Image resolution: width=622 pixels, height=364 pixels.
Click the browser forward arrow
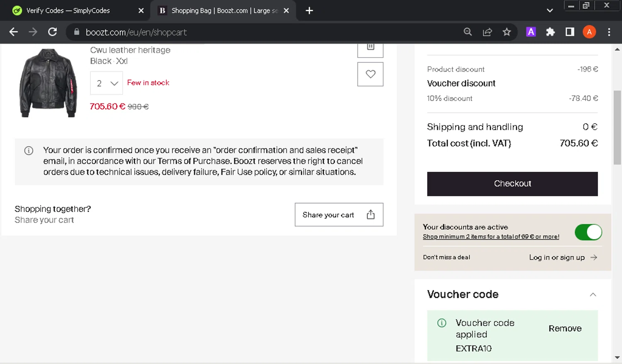point(33,32)
